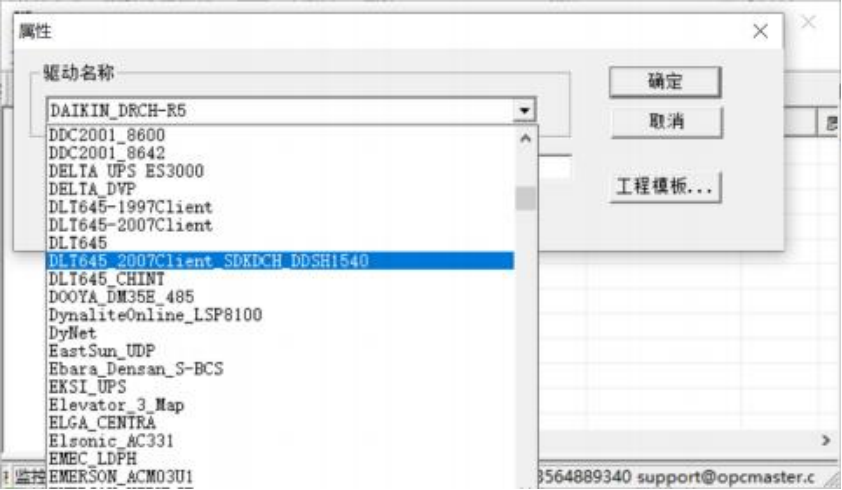The width and height of the screenshot is (842, 490).
Task: Select DDC2001_8600 in the list
Action: (280, 135)
